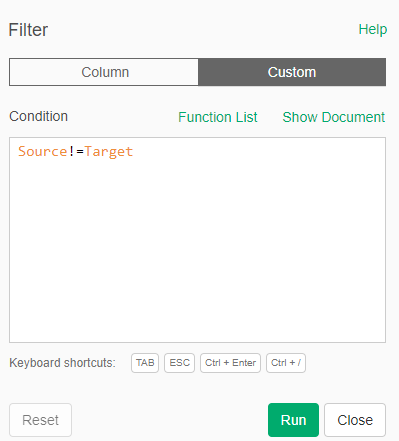
Task: Click the Show Document link
Action: pyautogui.click(x=334, y=117)
